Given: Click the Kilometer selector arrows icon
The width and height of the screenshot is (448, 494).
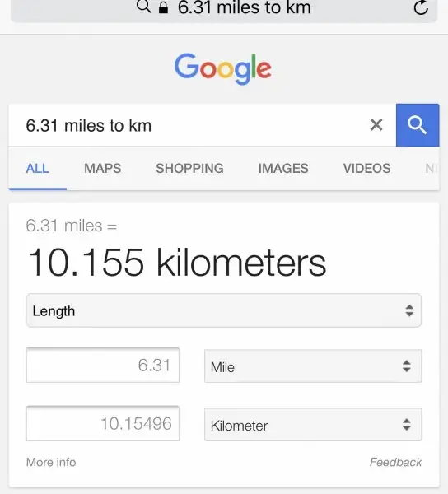Looking at the screenshot, I should [x=407, y=424].
